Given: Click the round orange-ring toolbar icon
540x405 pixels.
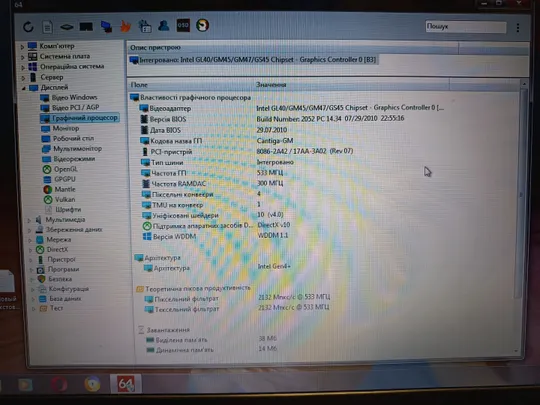Looking at the screenshot, I should [202, 25].
